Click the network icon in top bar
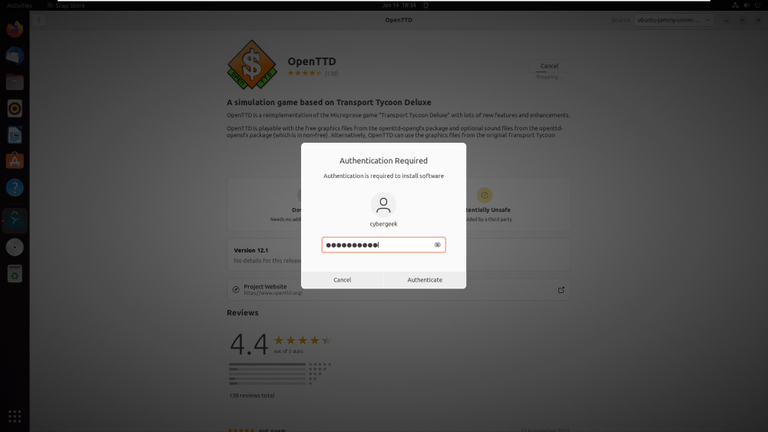The height and width of the screenshot is (432, 768). [735, 5]
